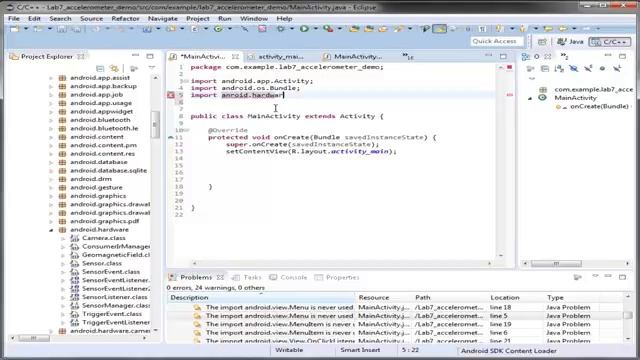This screenshot has height=360, width=640.
Task: Click the sort icon in Outline toolbar
Action: click(559, 69)
